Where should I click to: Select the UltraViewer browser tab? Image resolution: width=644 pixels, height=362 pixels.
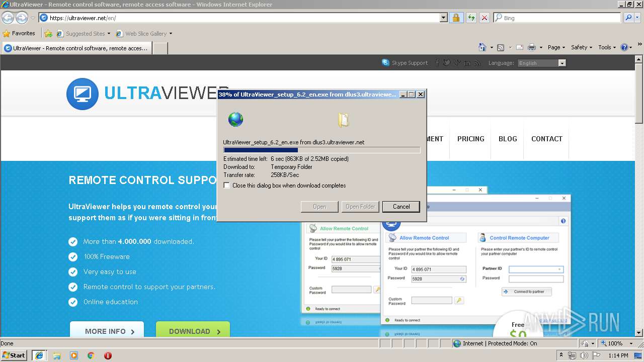(x=76, y=48)
